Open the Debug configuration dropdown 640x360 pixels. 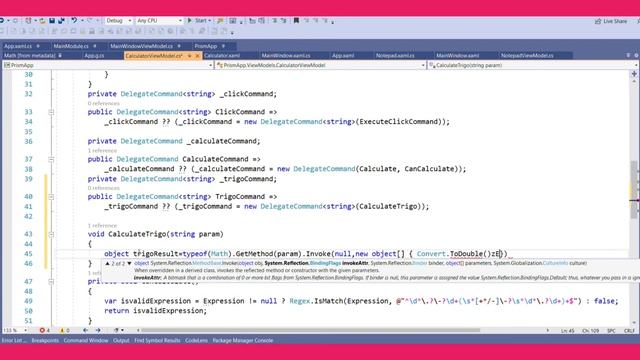[118, 20]
